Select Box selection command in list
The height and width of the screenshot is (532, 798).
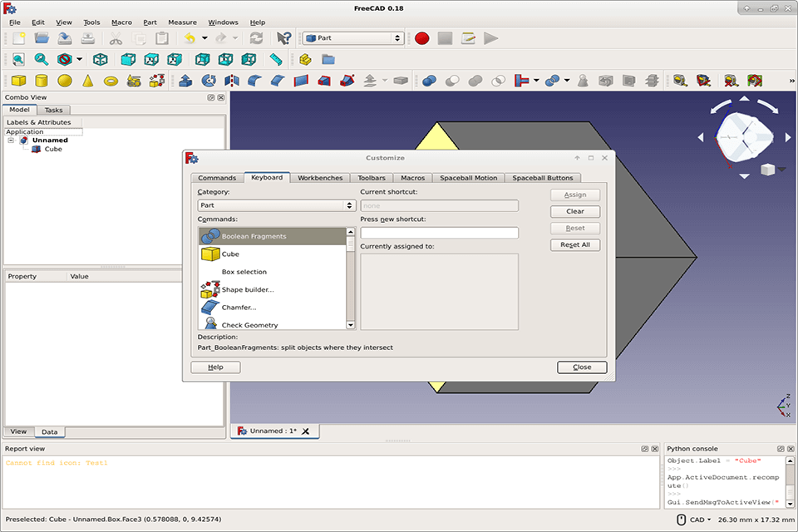(273, 272)
